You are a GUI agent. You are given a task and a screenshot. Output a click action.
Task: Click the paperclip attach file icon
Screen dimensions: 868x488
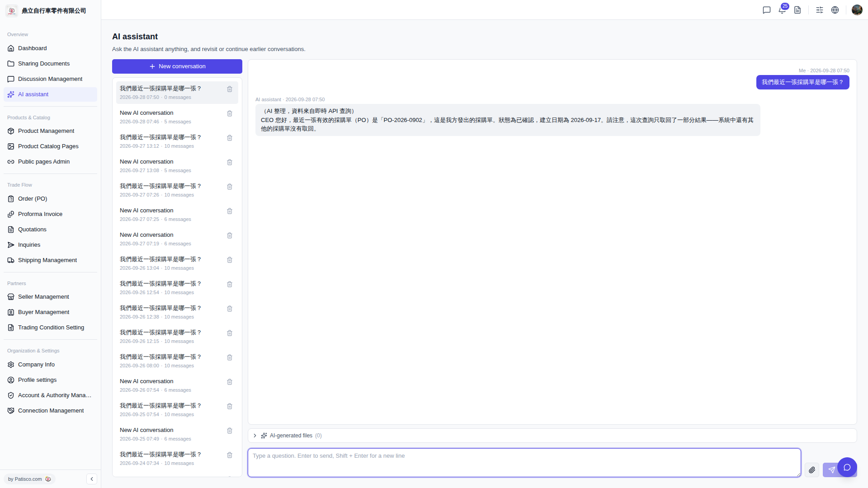tap(812, 470)
